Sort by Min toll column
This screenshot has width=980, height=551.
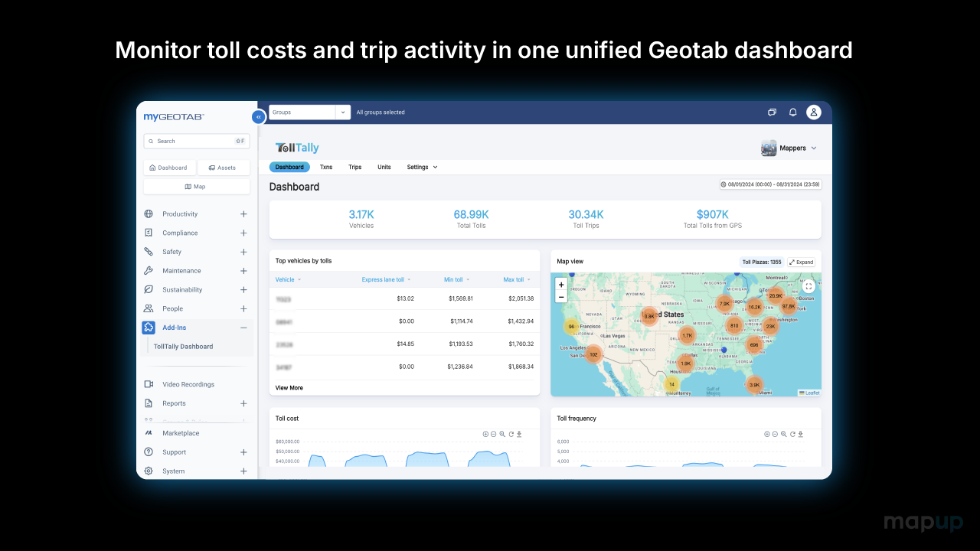point(456,280)
